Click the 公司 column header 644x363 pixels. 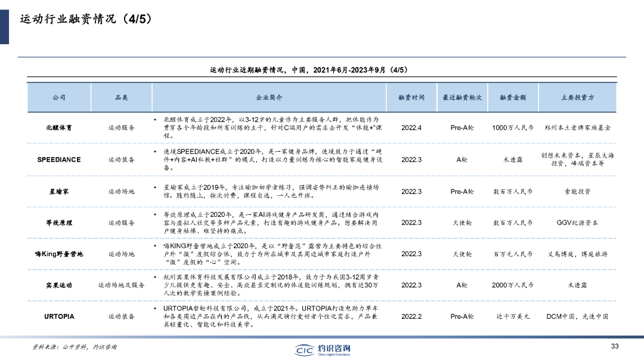[59, 97]
